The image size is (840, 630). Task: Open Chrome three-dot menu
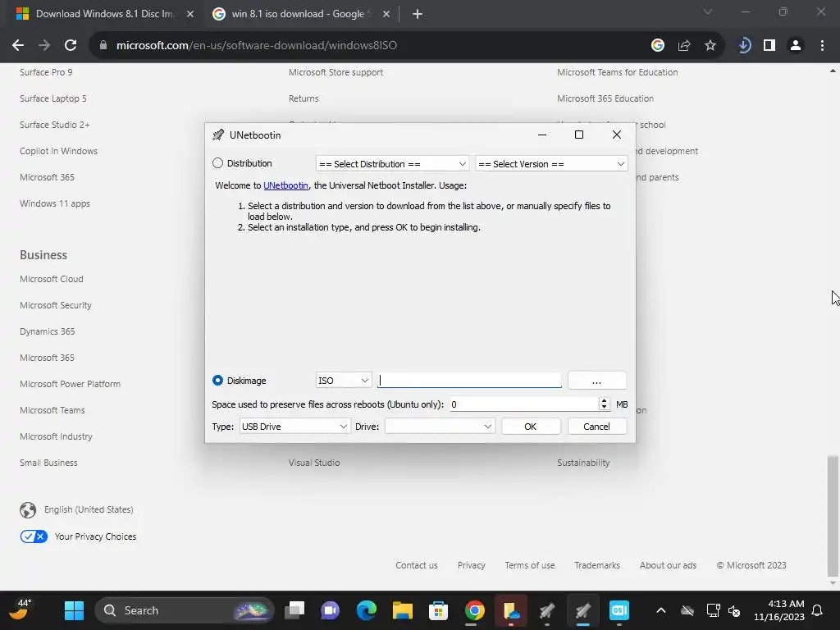pos(822,46)
